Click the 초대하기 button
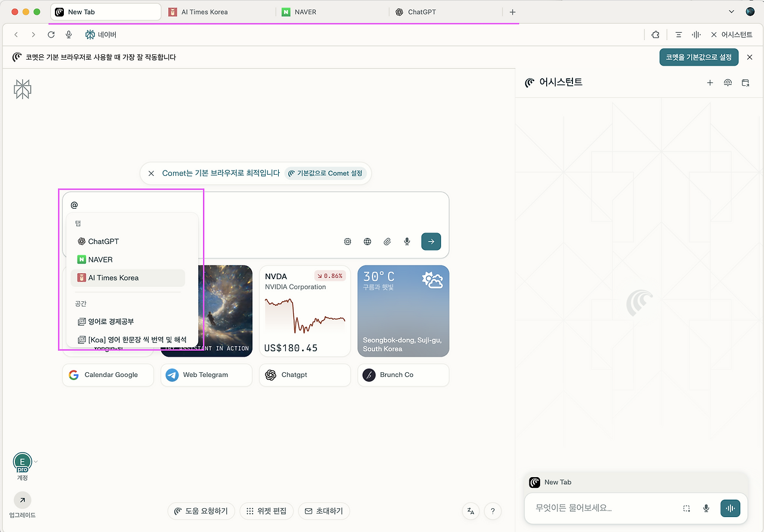764x532 pixels. tap(324, 511)
